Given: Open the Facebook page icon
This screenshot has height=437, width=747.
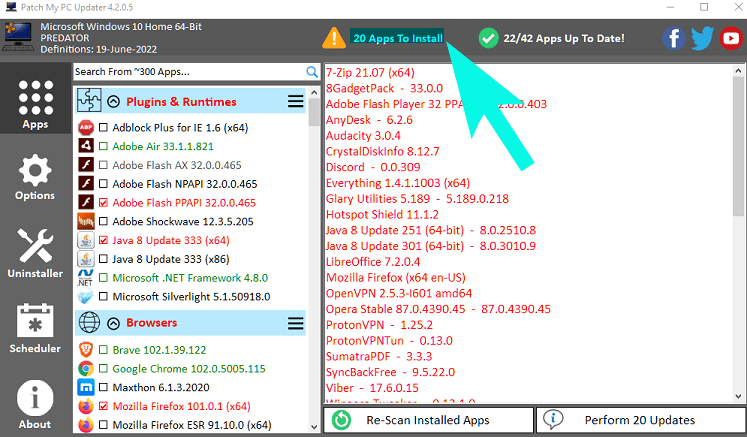Looking at the screenshot, I should click(x=674, y=38).
